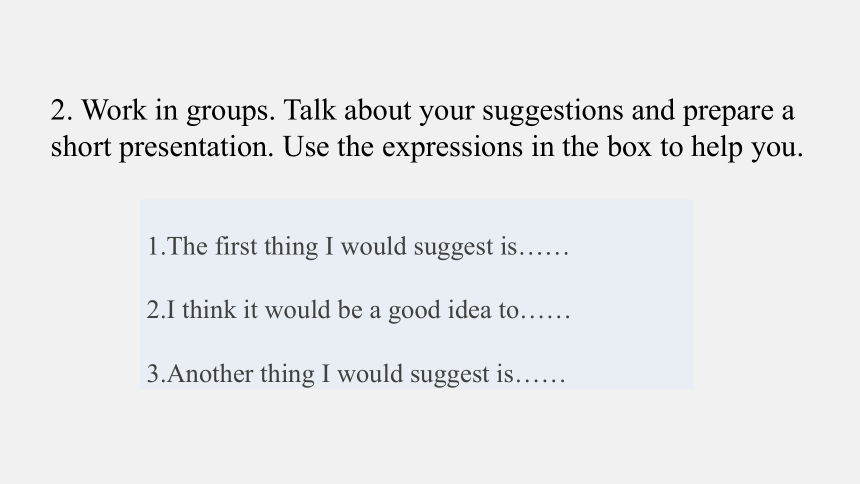This screenshot has width=860, height=484.
Task: Select the word "presentation" in the second line
Action: pyautogui.click(x=195, y=148)
